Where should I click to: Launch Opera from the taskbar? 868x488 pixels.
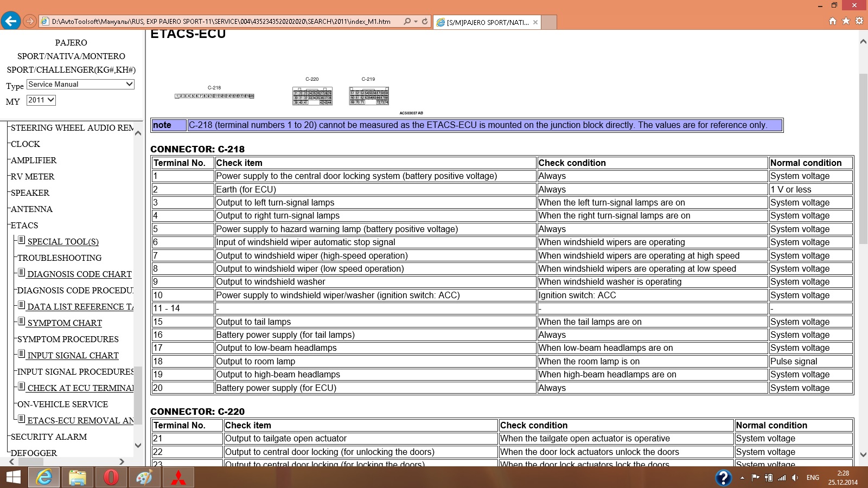pos(111,477)
